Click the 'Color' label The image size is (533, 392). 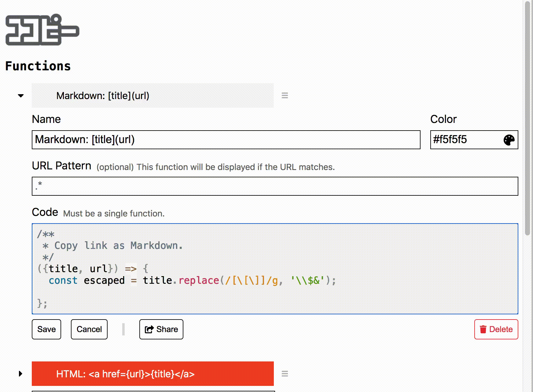443,119
